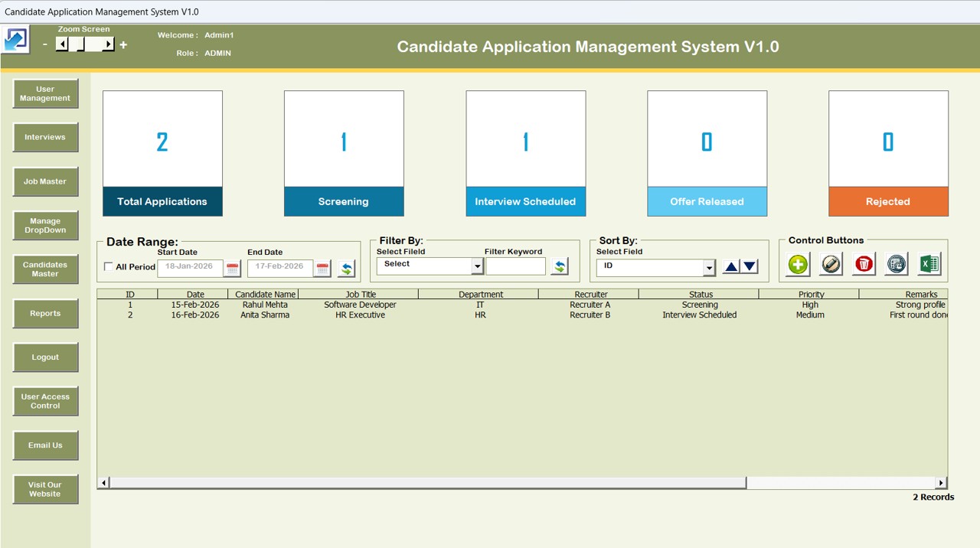Image resolution: width=980 pixels, height=548 pixels.
Task: Click the Email Us sidebar button
Action: [45, 445]
